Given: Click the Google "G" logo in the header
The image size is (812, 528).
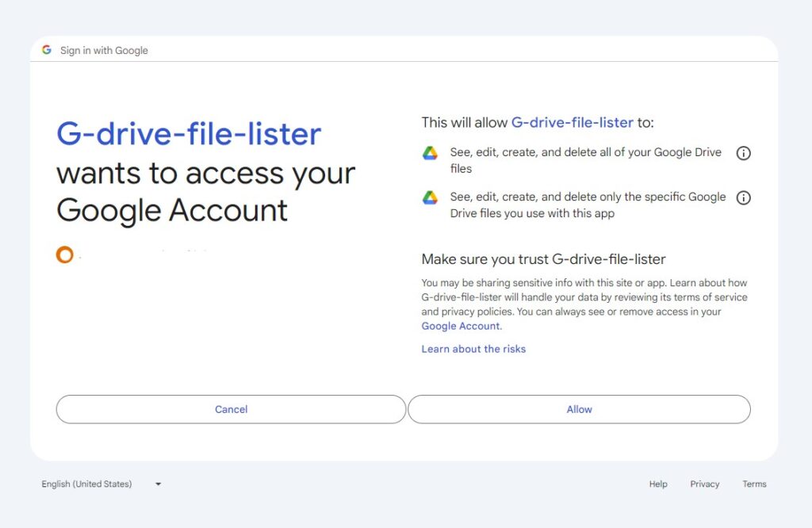Looking at the screenshot, I should click(x=47, y=49).
